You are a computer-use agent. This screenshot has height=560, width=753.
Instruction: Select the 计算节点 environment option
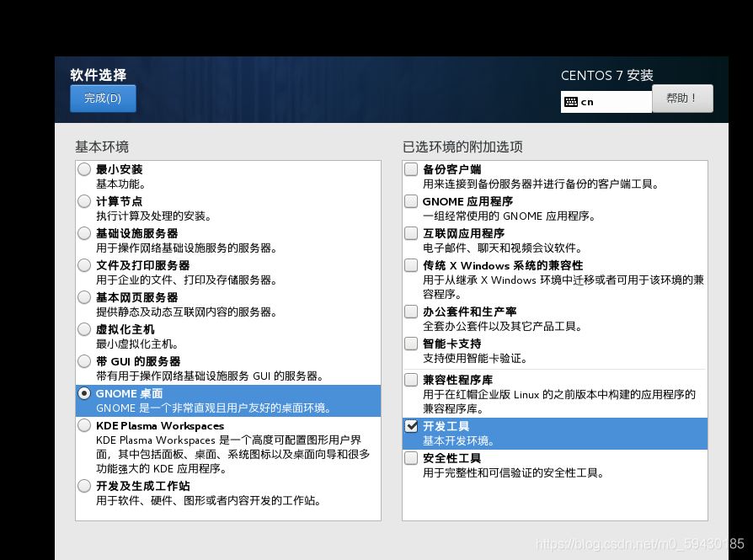click(x=84, y=201)
